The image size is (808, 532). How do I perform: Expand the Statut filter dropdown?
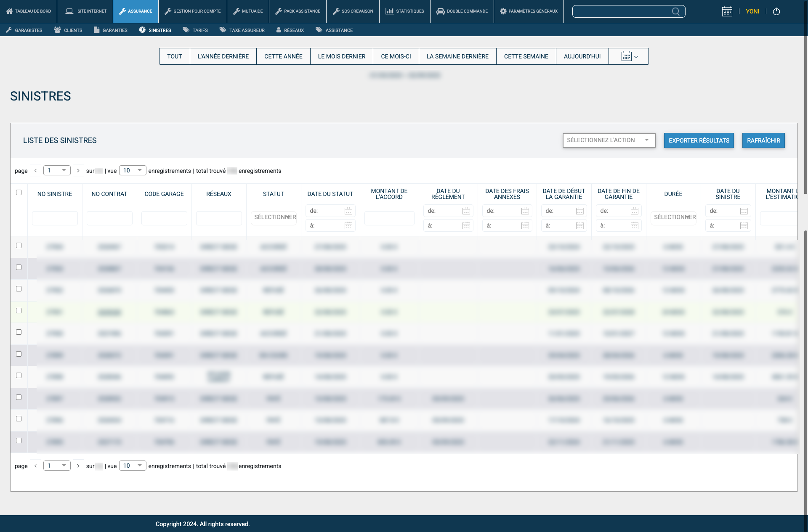[x=274, y=217]
